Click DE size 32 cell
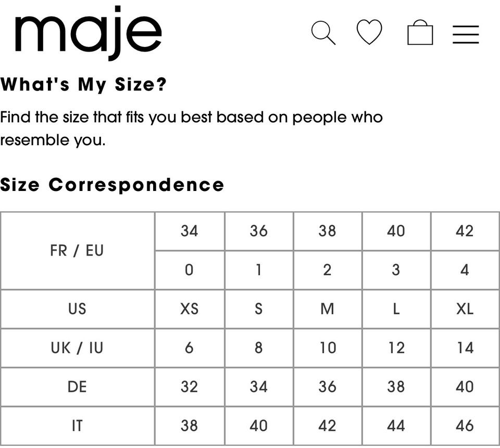Image resolution: width=500 pixels, height=448 pixels. click(x=189, y=387)
